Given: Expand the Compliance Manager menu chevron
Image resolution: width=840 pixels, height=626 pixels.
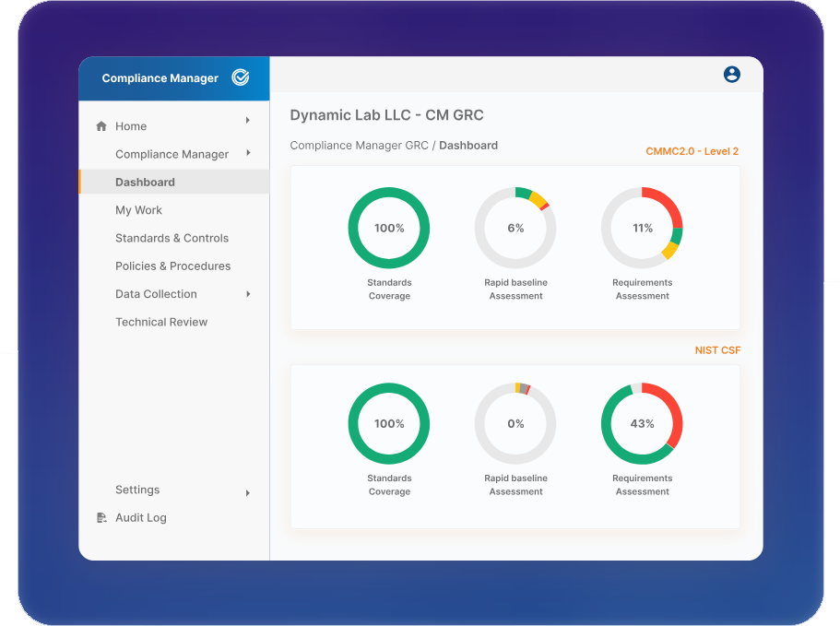Looking at the screenshot, I should [x=247, y=154].
